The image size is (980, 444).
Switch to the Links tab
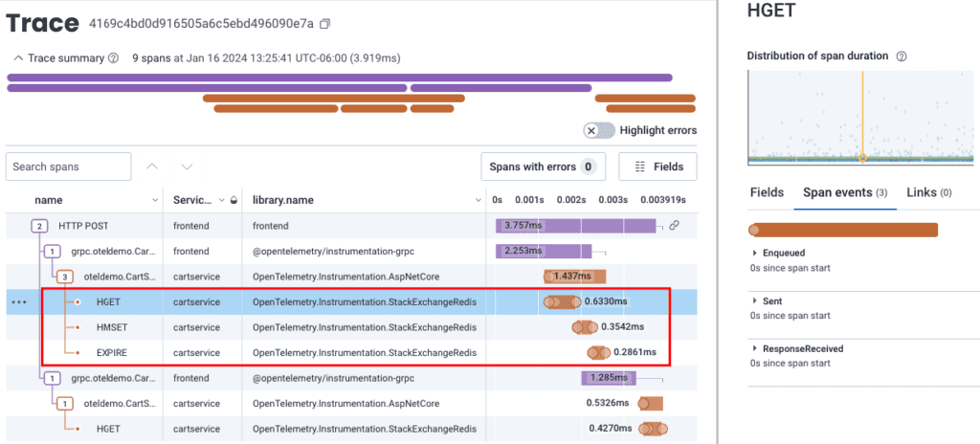(927, 192)
